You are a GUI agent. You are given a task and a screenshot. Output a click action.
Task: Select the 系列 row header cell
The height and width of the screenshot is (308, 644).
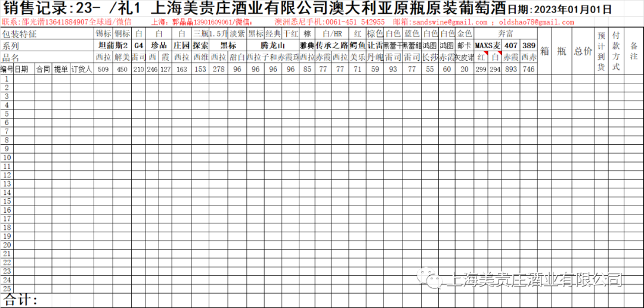click(x=48, y=45)
